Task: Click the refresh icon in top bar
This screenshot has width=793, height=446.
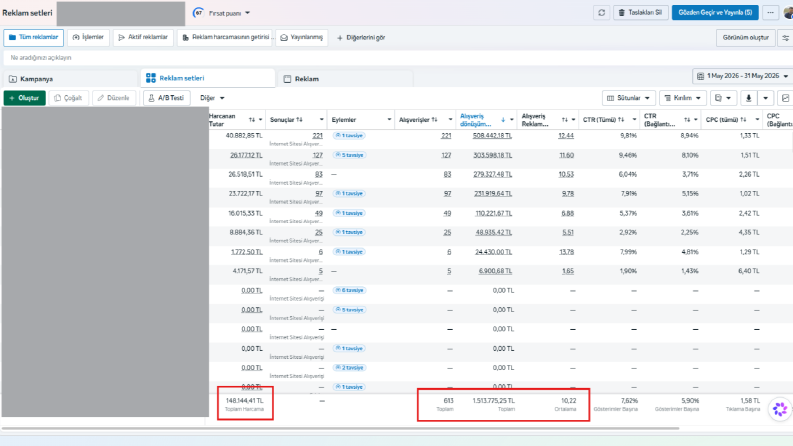Action: pos(601,13)
